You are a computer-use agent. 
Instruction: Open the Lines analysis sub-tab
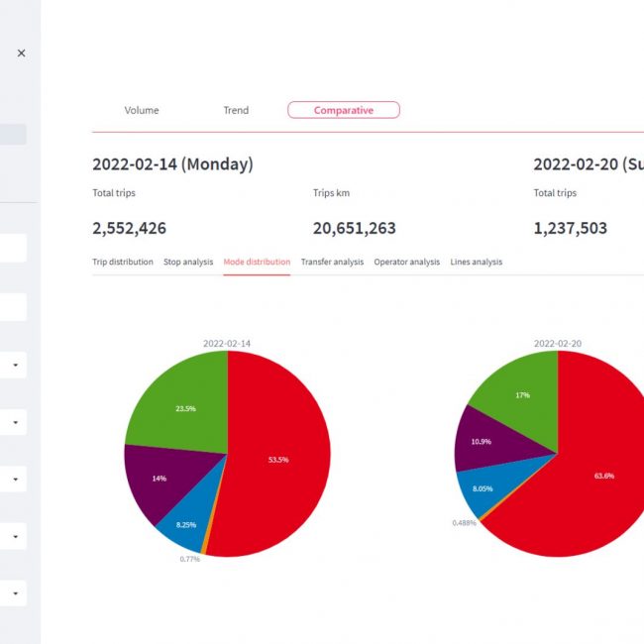[x=476, y=263]
